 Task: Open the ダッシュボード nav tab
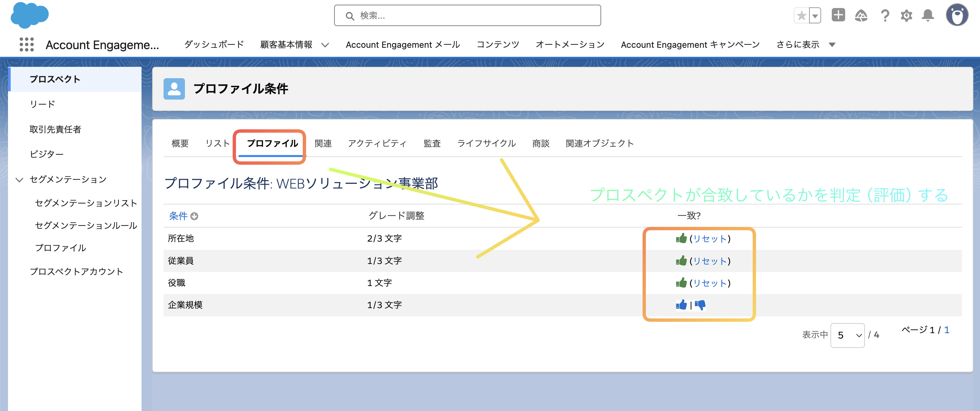[x=214, y=44]
